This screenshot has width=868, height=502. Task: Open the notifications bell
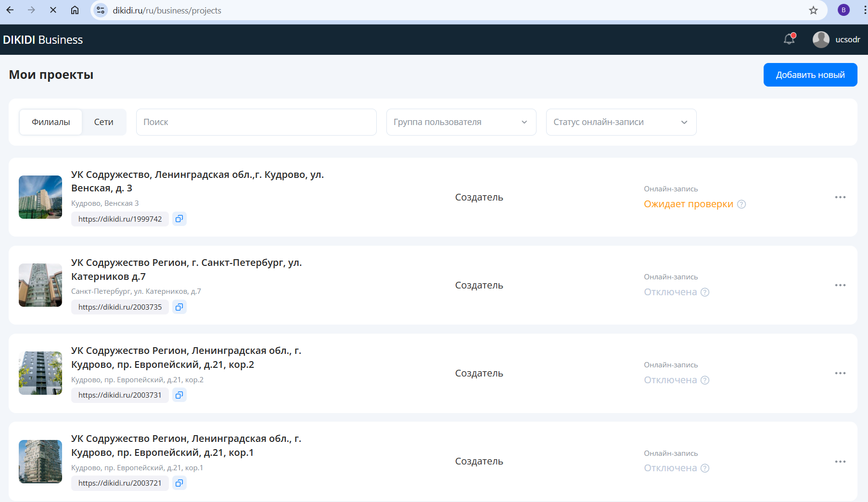point(789,39)
